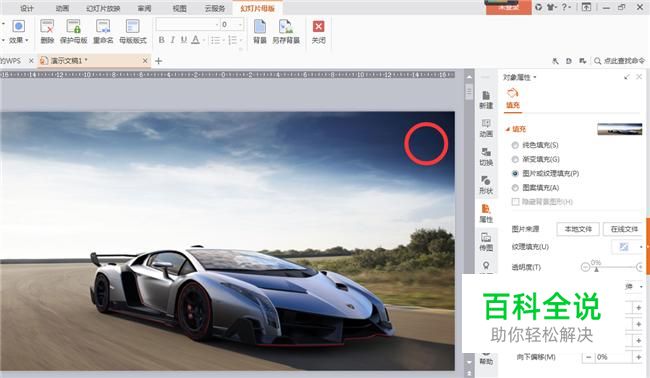Add a new document tab with plus button
Screen dimensions: 650x378
158,61
